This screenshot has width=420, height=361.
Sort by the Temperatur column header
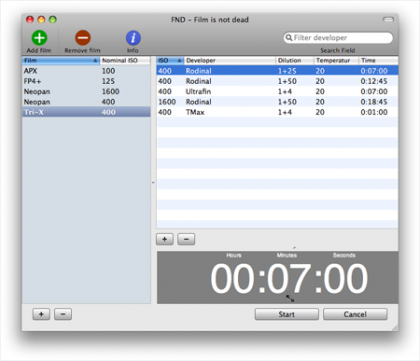(336, 60)
